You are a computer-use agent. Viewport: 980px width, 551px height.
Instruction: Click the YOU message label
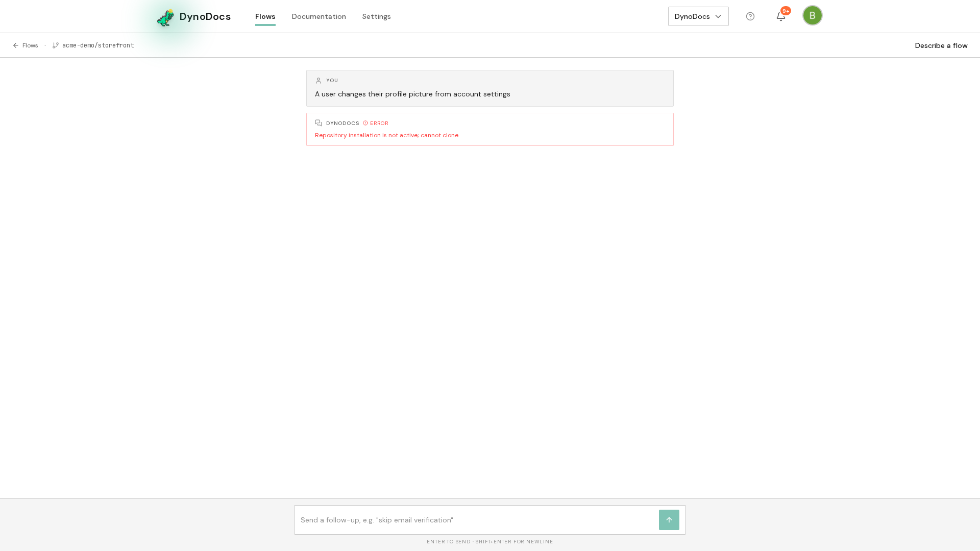click(332, 81)
